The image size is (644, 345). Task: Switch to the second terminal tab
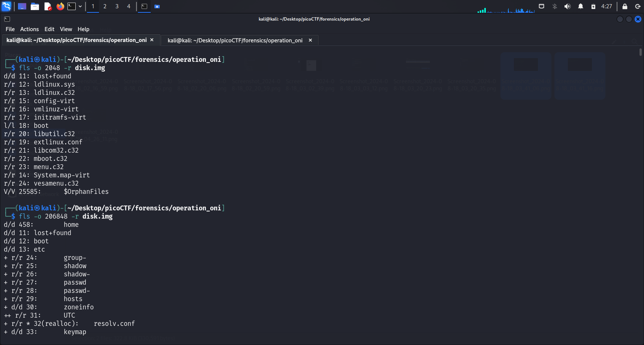235,40
